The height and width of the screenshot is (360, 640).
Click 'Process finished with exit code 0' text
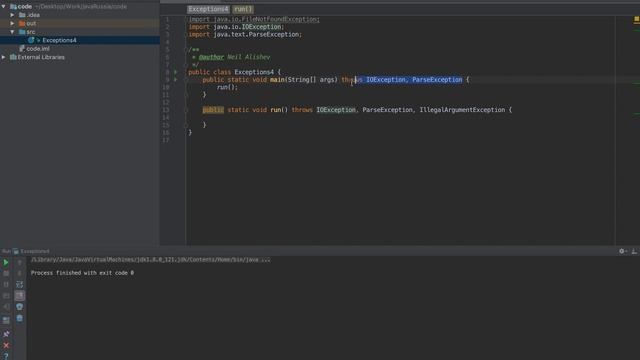pos(82,273)
